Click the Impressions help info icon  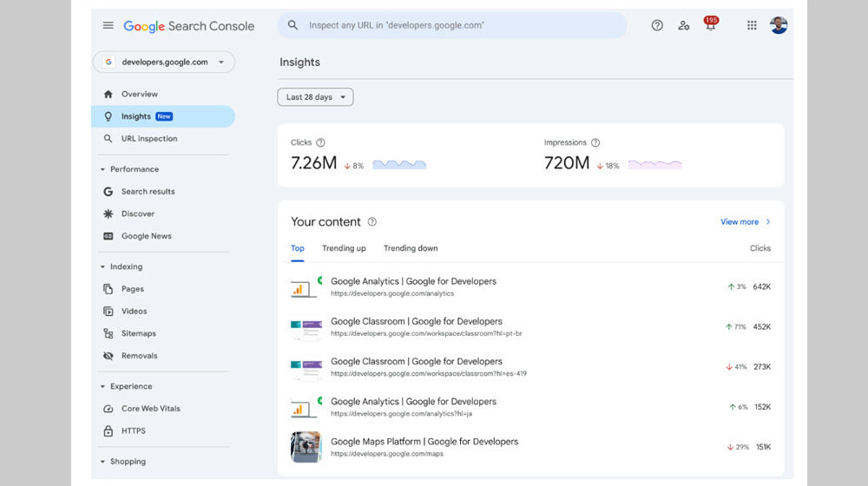coord(595,143)
